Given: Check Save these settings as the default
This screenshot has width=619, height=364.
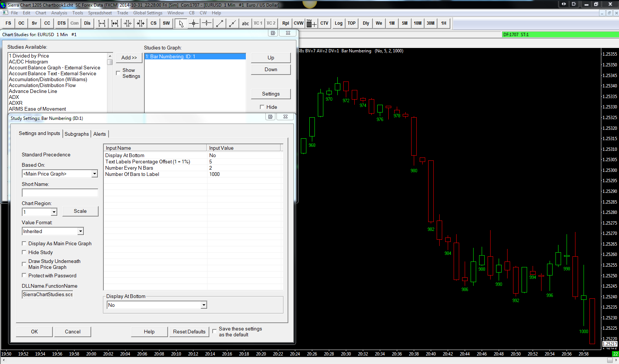Looking at the screenshot, I should [x=214, y=331].
